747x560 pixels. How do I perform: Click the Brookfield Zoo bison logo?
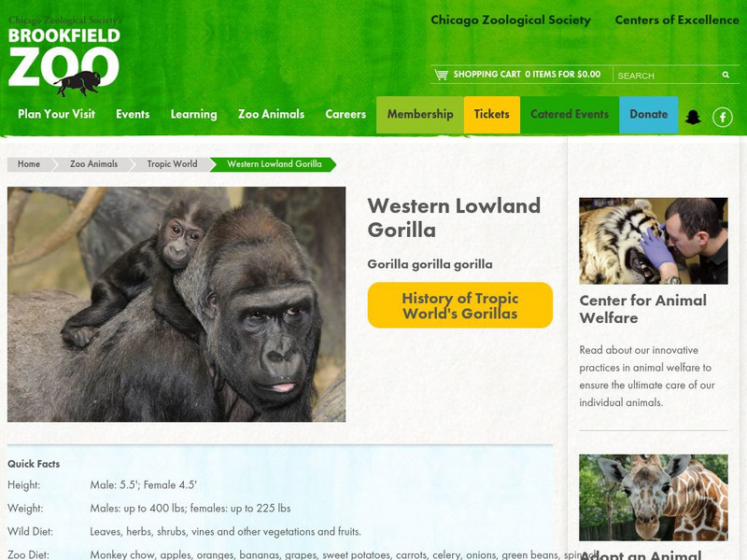[63, 56]
